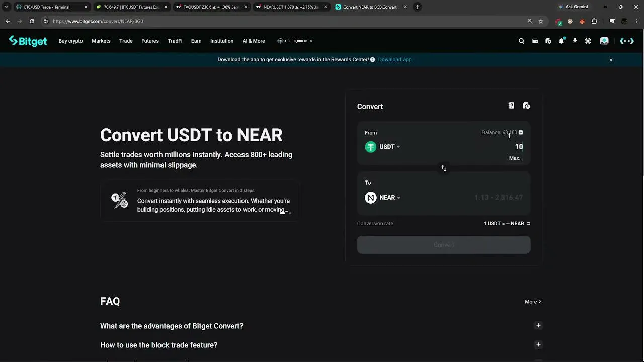Click the site information icon in address bar
Image resolution: width=644 pixels, height=362 pixels.
pos(46,21)
